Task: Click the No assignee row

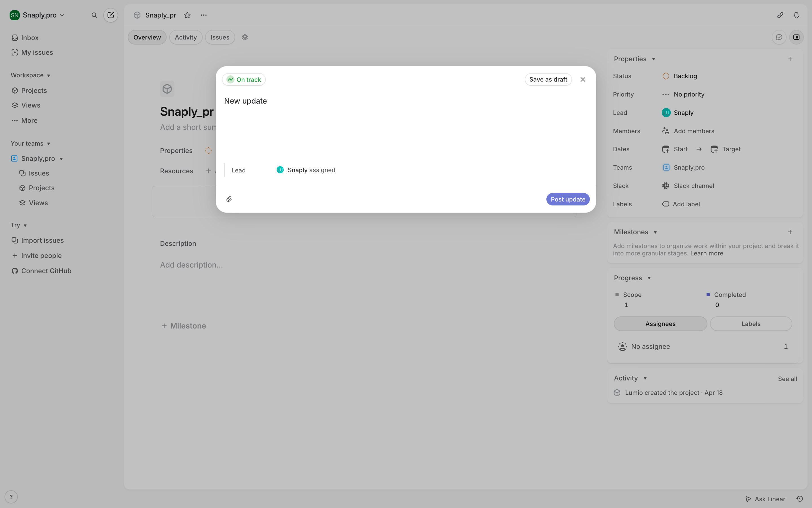Action: click(x=703, y=347)
